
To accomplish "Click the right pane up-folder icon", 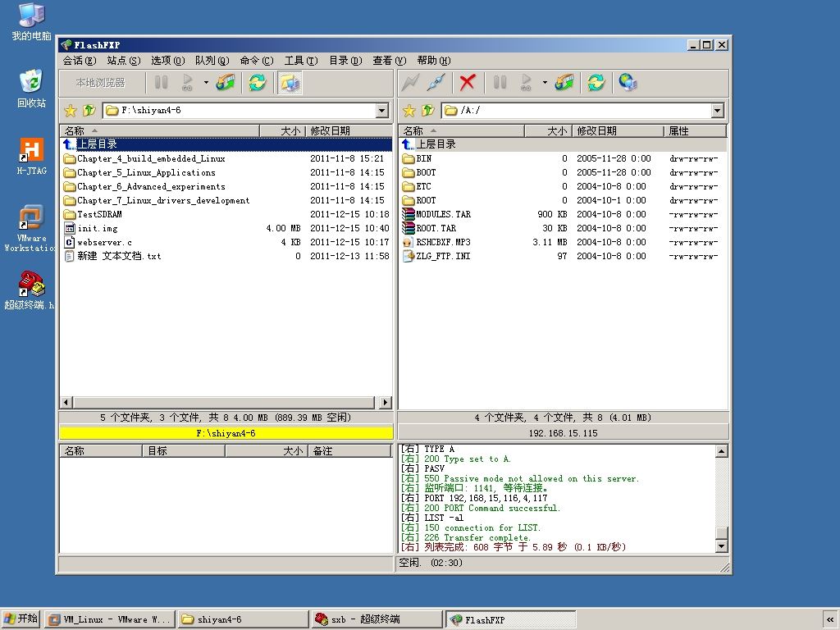I will (x=427, y=111).
